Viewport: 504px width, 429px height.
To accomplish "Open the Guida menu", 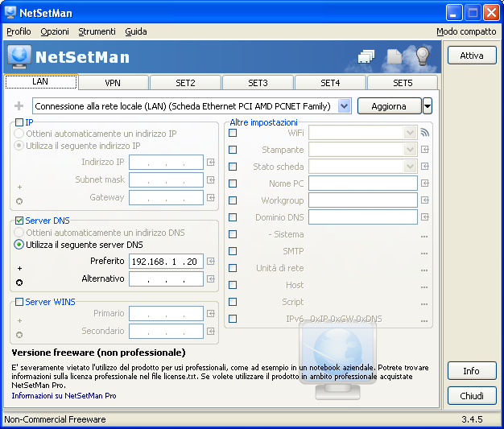I will click(x=136, y=31).
